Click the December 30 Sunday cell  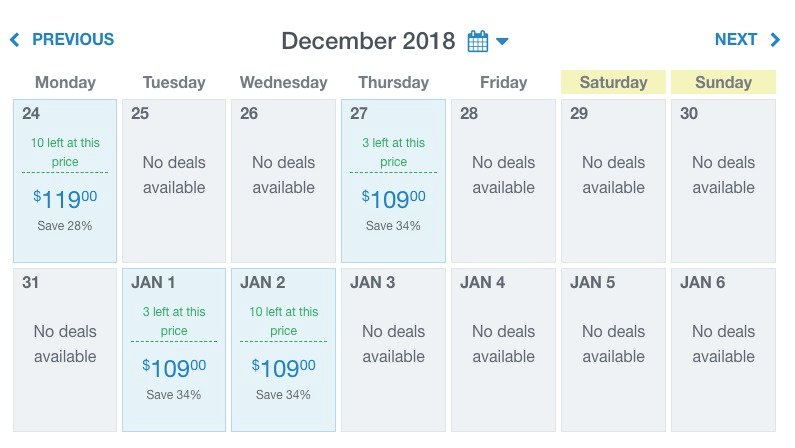pyautogui.click(x=723, y=181)
